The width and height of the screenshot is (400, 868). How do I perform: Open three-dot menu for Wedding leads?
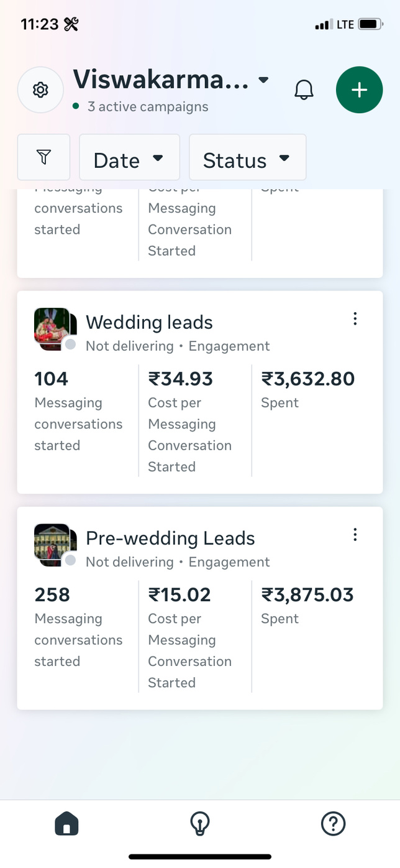tap(355, 319)
